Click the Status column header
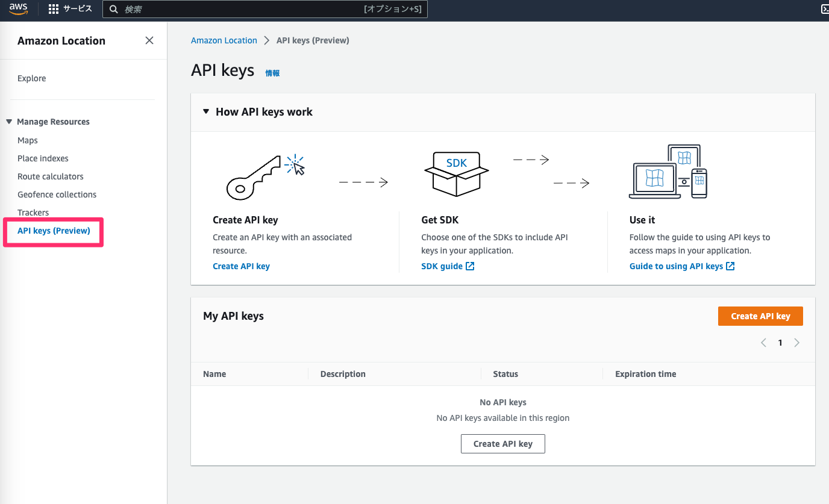The image size is (829, 504). pos(505,374)
